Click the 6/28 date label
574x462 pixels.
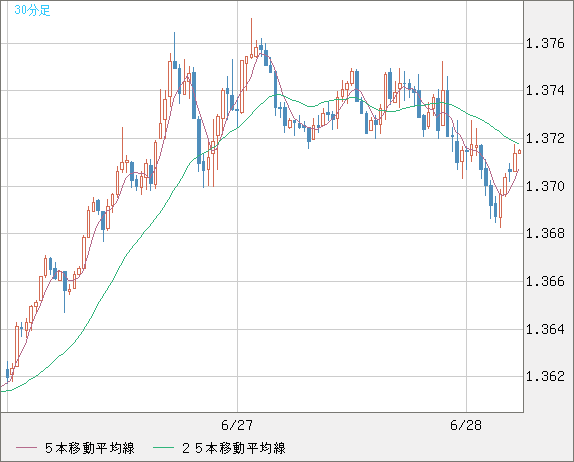(x=466, y=425)
